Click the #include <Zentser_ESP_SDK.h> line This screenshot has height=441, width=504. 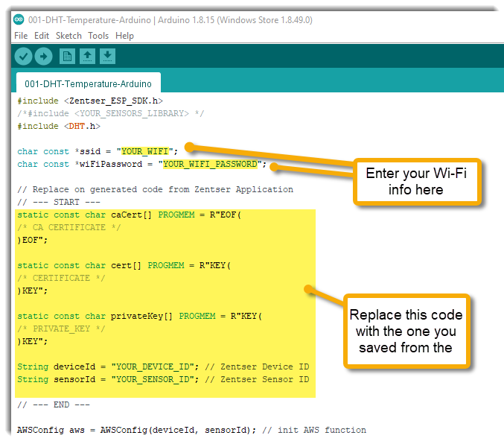90,101
